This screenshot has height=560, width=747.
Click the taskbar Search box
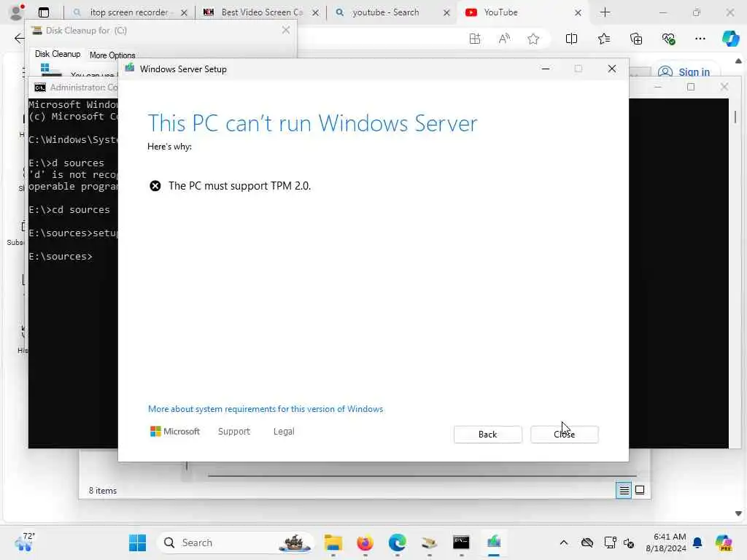point(236,542)
